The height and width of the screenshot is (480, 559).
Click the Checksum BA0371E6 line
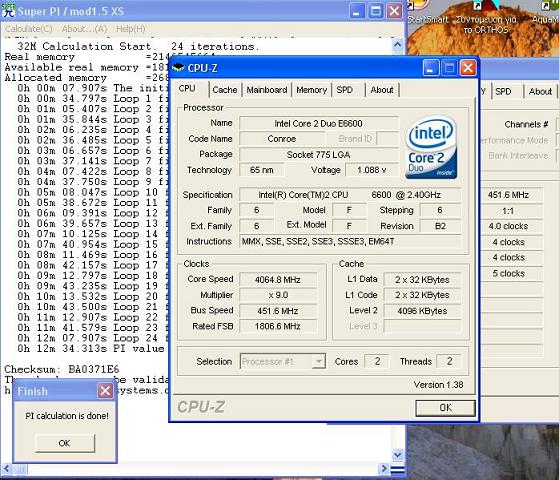tap(62, 369)
